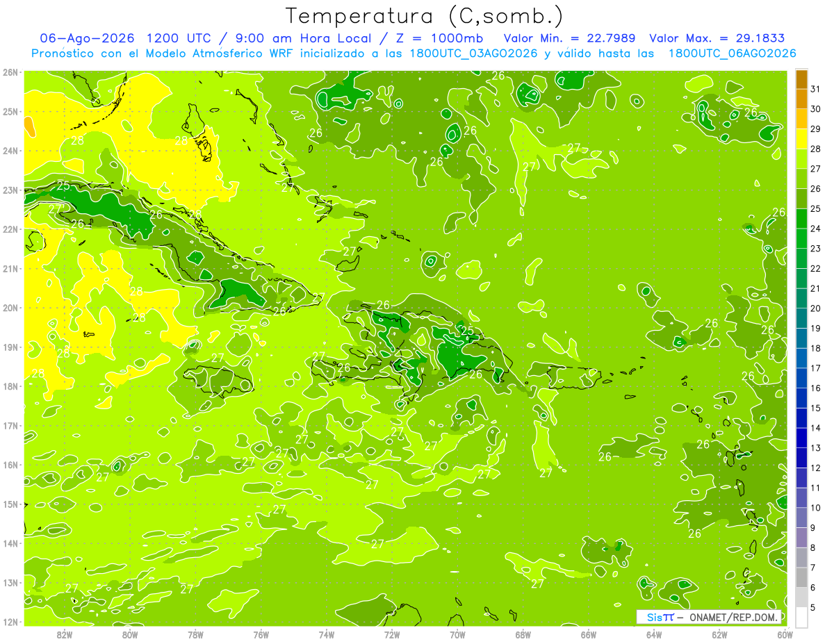Click the 'Pronóstico con el Modelo Atmósferico WRF' line

coord(163,53)
